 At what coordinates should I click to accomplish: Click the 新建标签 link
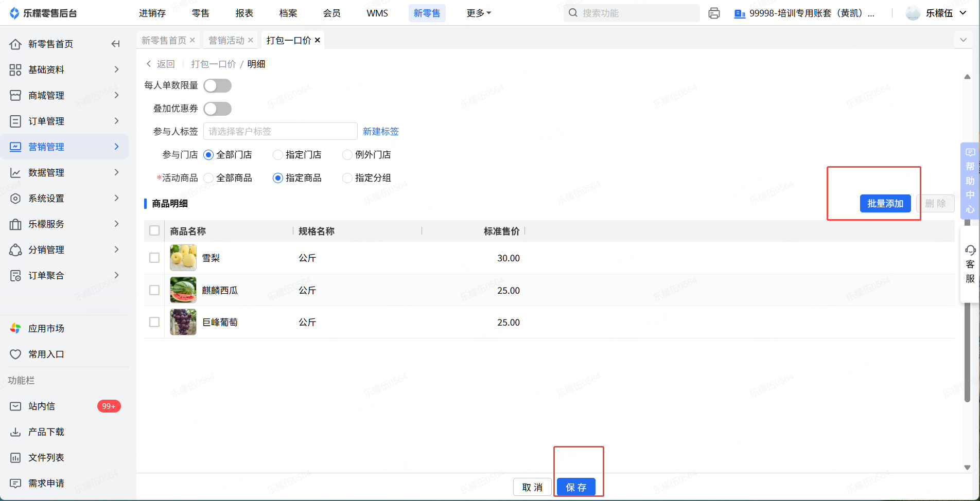point(380,132)
